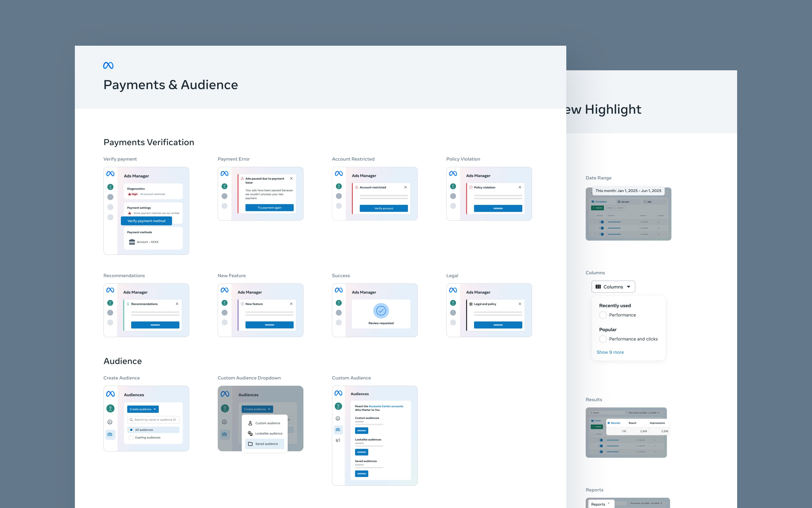Click the Meta logo above the page title
This screenshot has width=812, height=508.
108,65
